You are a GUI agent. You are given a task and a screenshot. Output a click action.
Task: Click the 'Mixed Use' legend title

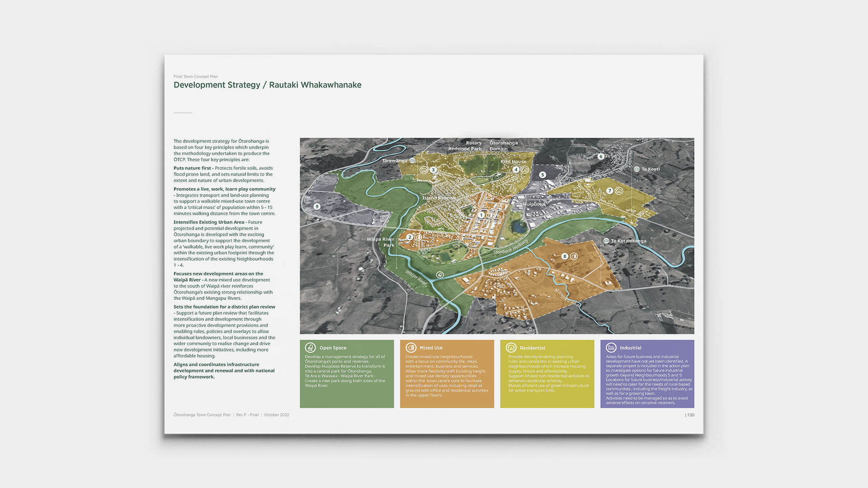coord(431,348)
